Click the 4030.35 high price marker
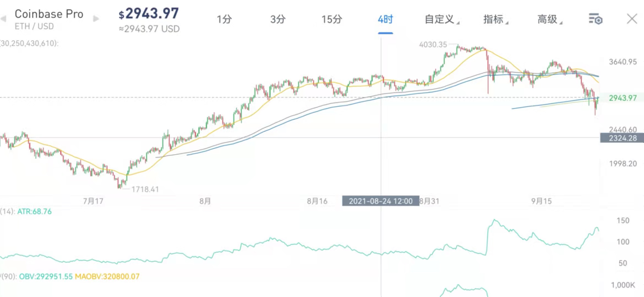This screenshot has width=644, height=297. click(433, 44)
